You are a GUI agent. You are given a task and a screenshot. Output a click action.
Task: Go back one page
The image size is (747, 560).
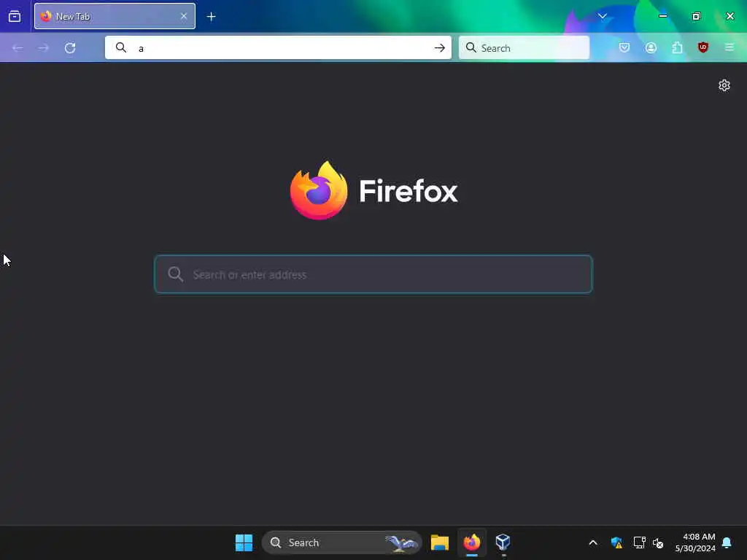[x=18, y=47]
